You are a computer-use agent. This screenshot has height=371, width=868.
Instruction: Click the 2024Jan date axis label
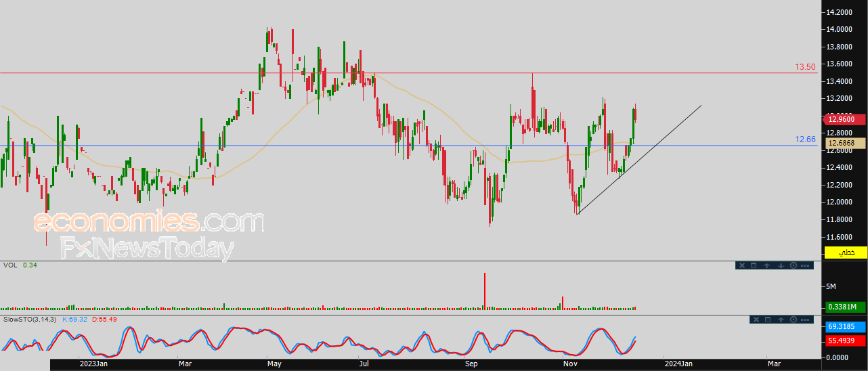click(677, 364)
